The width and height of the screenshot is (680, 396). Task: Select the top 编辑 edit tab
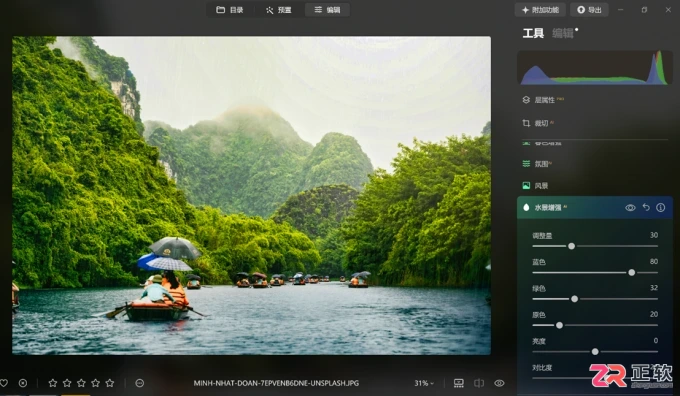pyautogui.click(x=327, y=10)
